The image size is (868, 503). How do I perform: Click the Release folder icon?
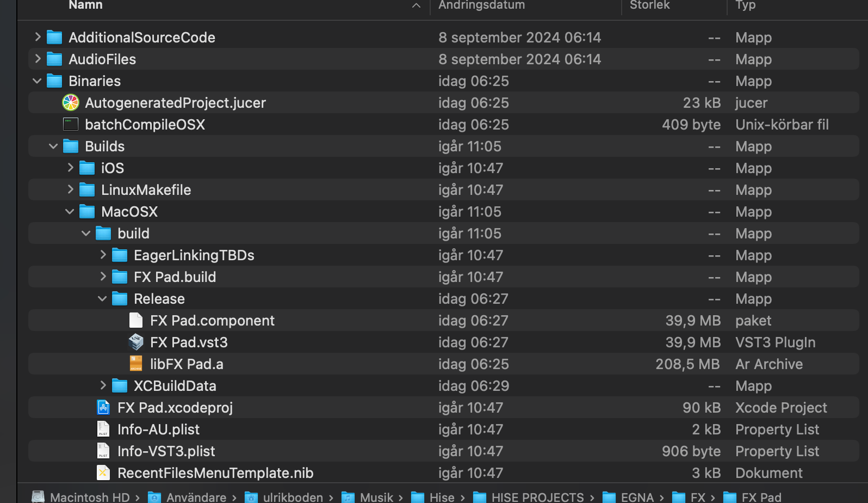pos(120,298)
